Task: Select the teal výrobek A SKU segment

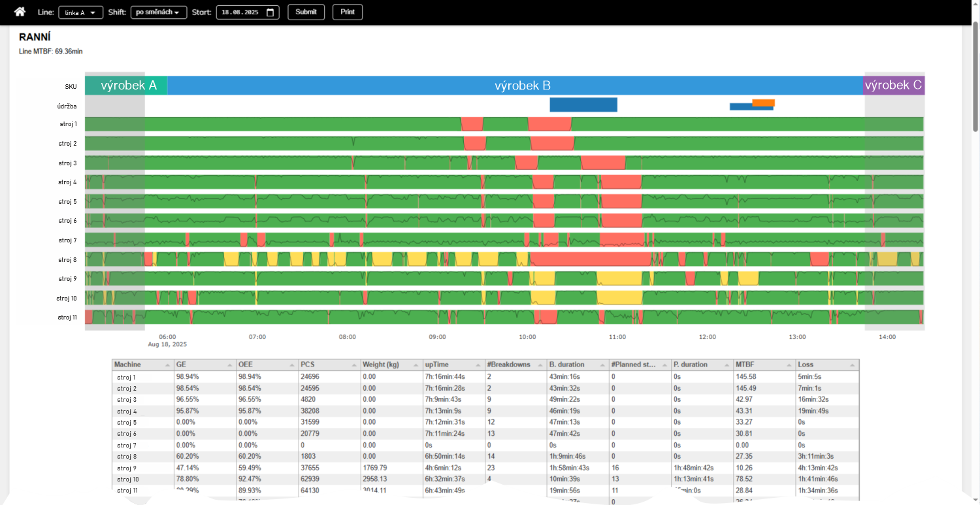Action: 126,86
